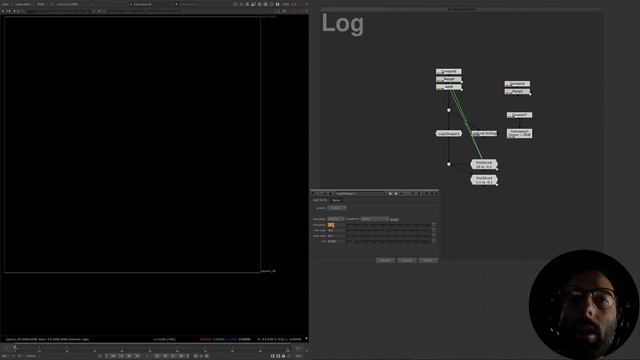The width and height of the screenshot is (640, 360).
Task: Click the first icon right of node name
Action: pos(390,193)
